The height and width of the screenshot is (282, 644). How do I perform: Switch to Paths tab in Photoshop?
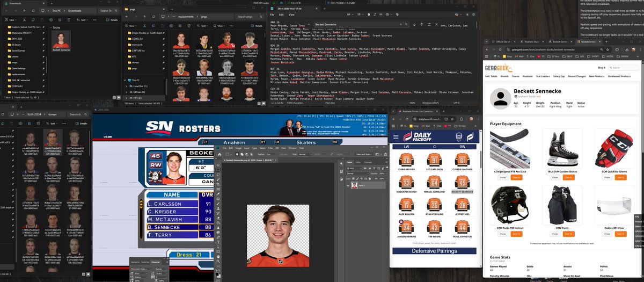[358, 162]
